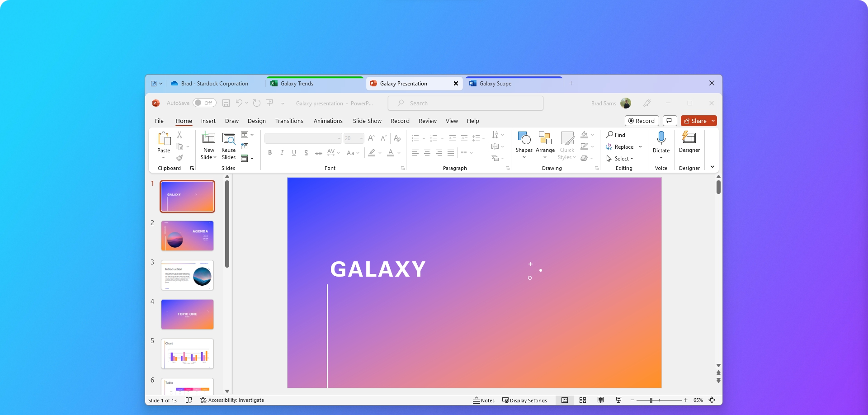Click Replace in the Editing group
The height and width of the screenshot is (415, 868).
click(620, 146)
